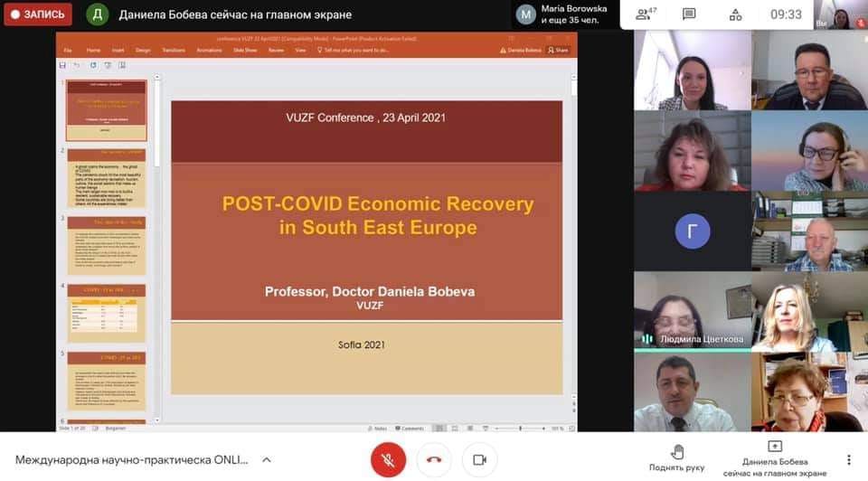Select slide 3 thumbnail in slide panel
The image size is (868, 481).
(x=107, y=246)
